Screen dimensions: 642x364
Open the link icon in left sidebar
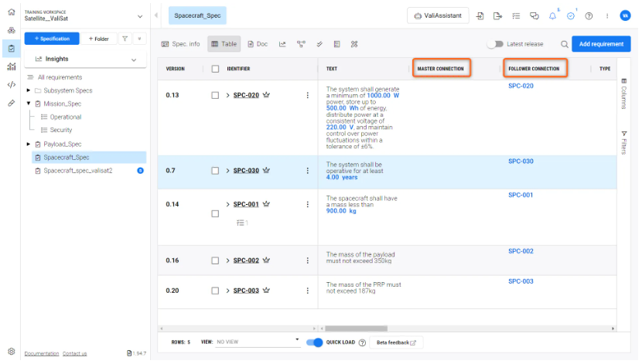point(12,103)
